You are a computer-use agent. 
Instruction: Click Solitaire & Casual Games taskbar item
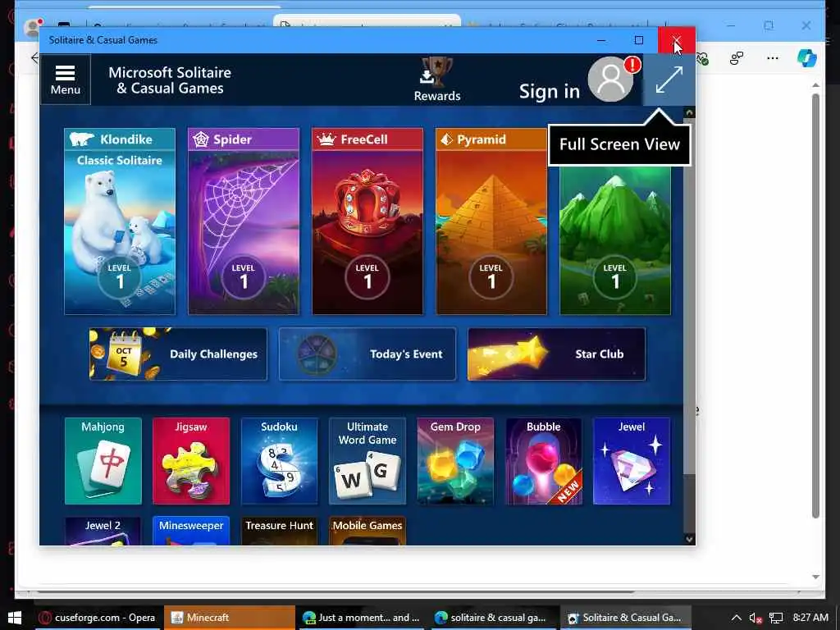tap(625, 618)
